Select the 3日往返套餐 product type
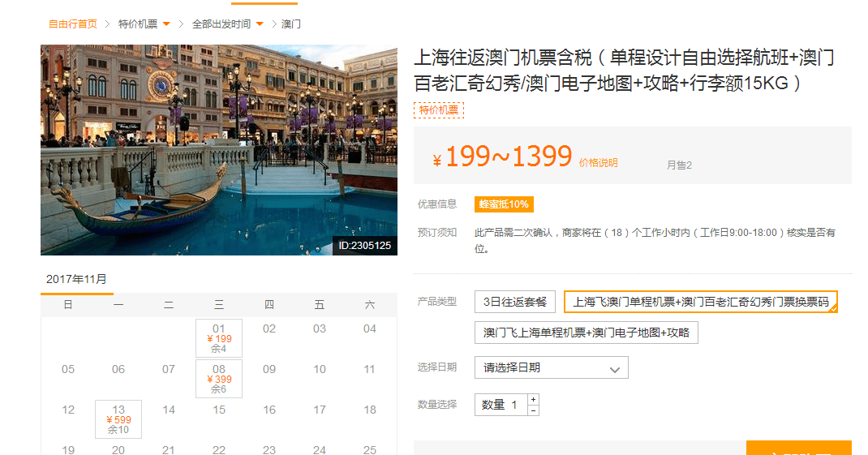868x455 pixels. click(515, 302)
